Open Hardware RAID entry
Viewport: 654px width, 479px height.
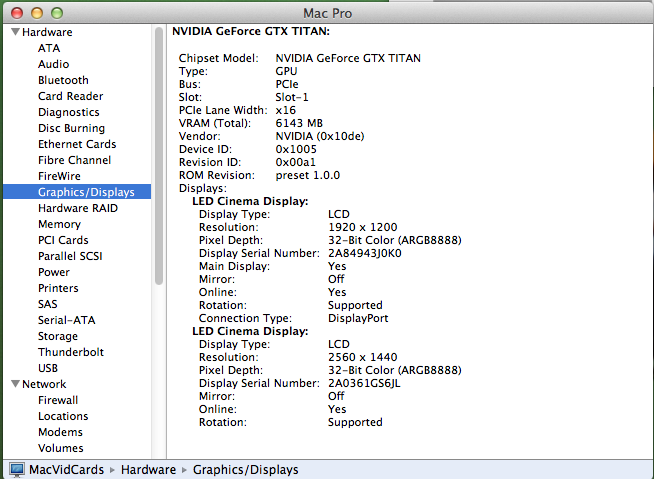78,208
